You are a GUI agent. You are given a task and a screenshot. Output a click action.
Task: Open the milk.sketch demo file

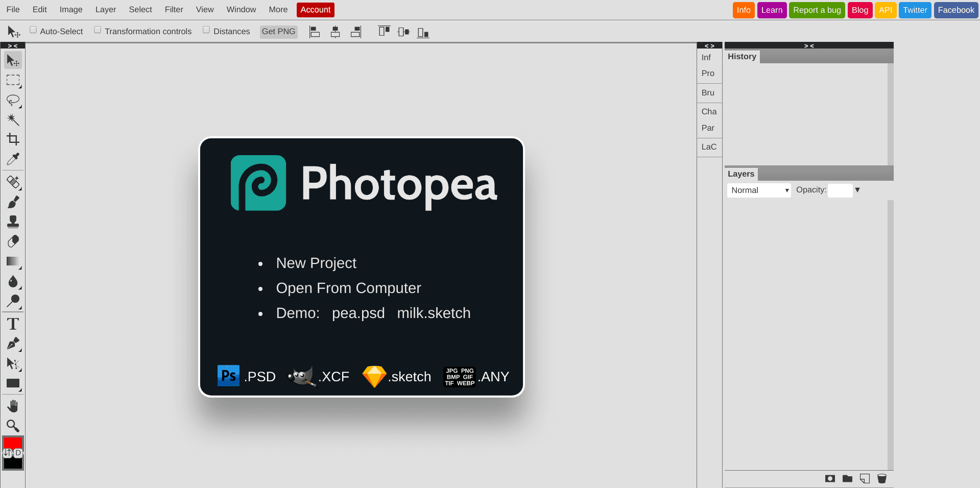click(x=434, y=313)
